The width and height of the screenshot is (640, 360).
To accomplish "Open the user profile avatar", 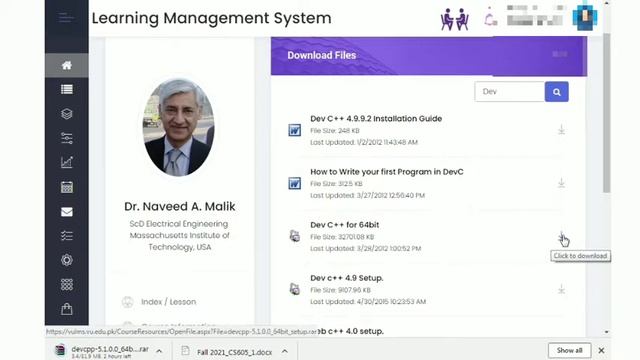I will (584, 17).
